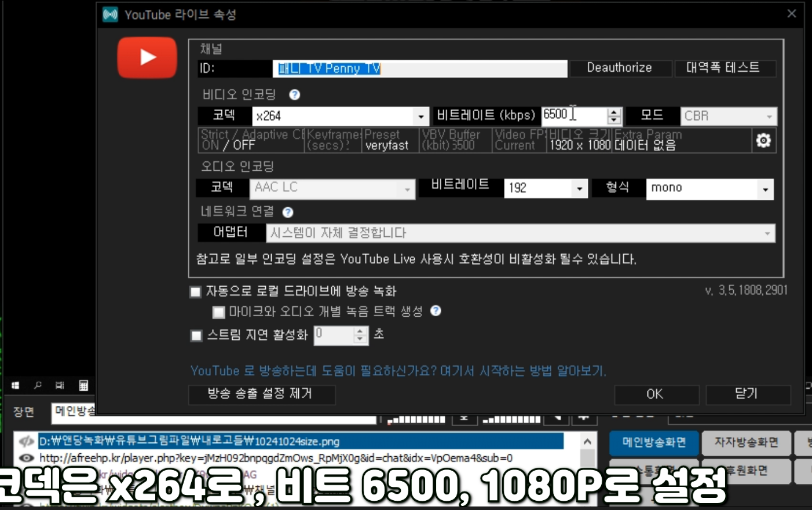
Task: Click the Extra Param 데이터 없음 cell
Action: [x=682, y=140]
